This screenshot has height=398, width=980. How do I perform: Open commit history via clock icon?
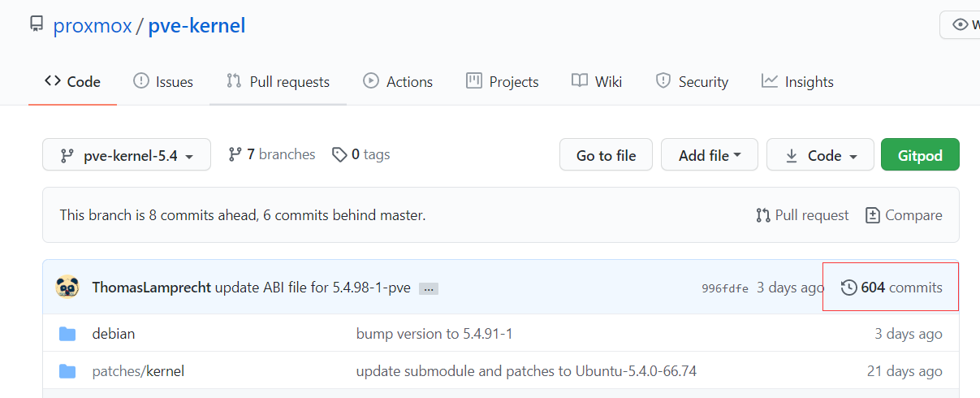click(x=848, y=288)
